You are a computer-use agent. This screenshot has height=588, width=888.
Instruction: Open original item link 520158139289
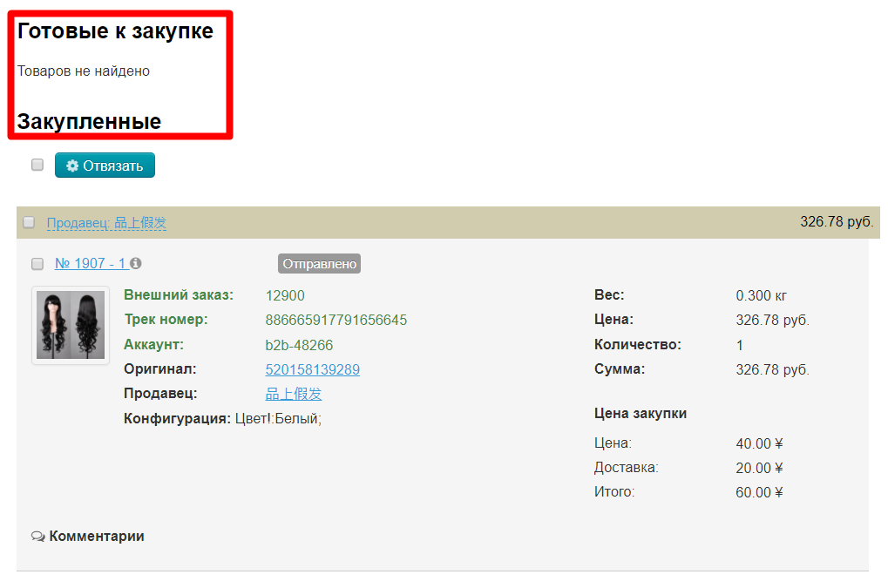(312, 369)
